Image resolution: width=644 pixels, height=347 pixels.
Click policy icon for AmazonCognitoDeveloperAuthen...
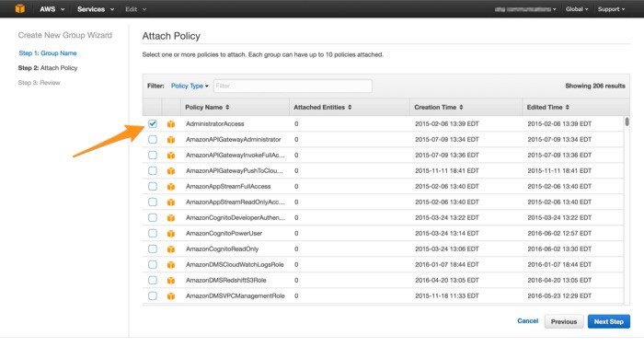click(171, 217)
